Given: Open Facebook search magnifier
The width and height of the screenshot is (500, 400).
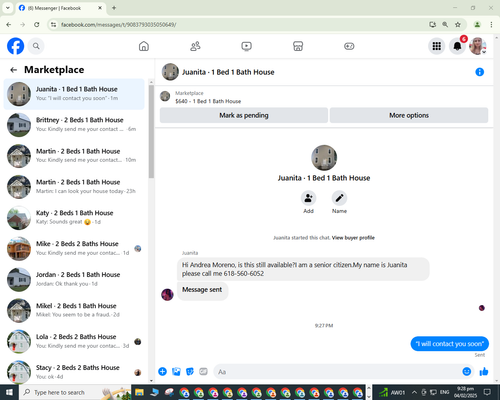Looking at the screenshot, I should pos(36,46).
